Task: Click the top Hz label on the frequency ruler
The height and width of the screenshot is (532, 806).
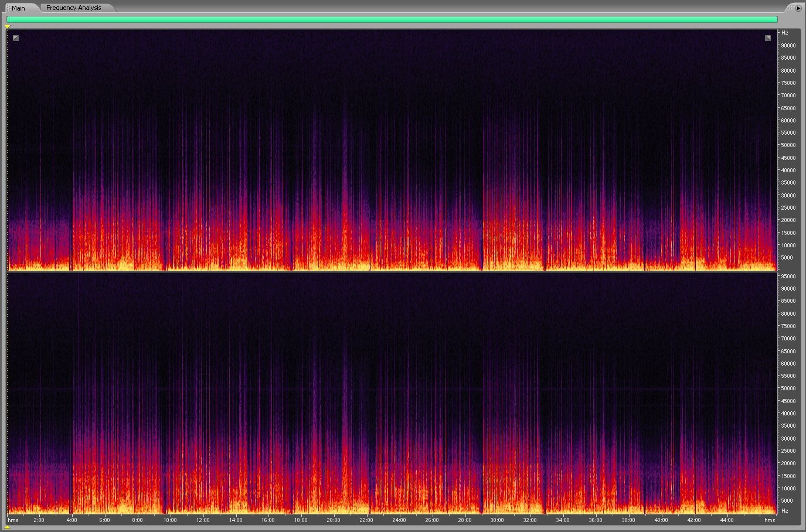Action: 784,33
